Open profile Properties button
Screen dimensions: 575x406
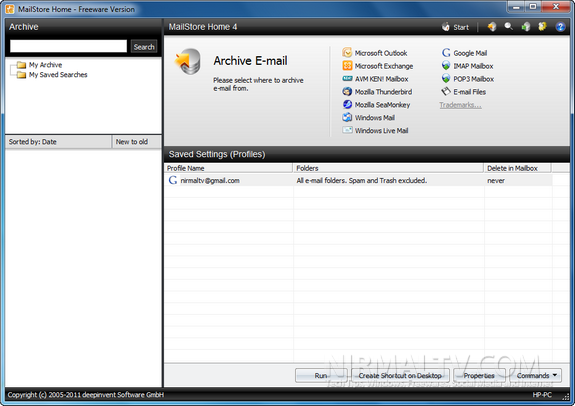(x=479, y=375)
